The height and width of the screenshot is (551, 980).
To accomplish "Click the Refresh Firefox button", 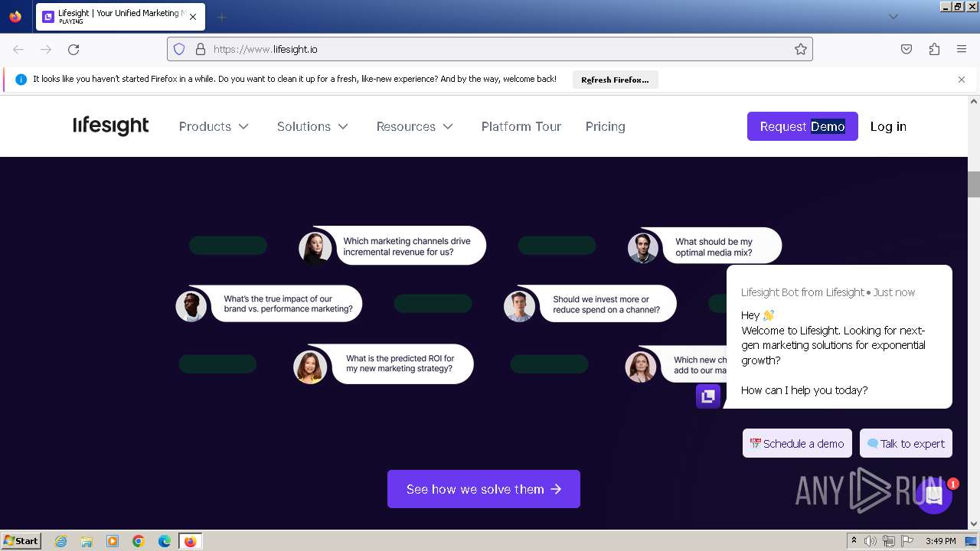I will (615, 80).
